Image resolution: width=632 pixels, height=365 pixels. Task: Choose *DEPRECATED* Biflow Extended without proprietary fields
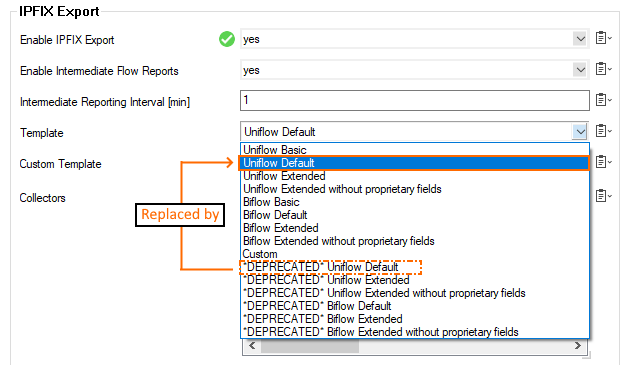click(415, 332)
